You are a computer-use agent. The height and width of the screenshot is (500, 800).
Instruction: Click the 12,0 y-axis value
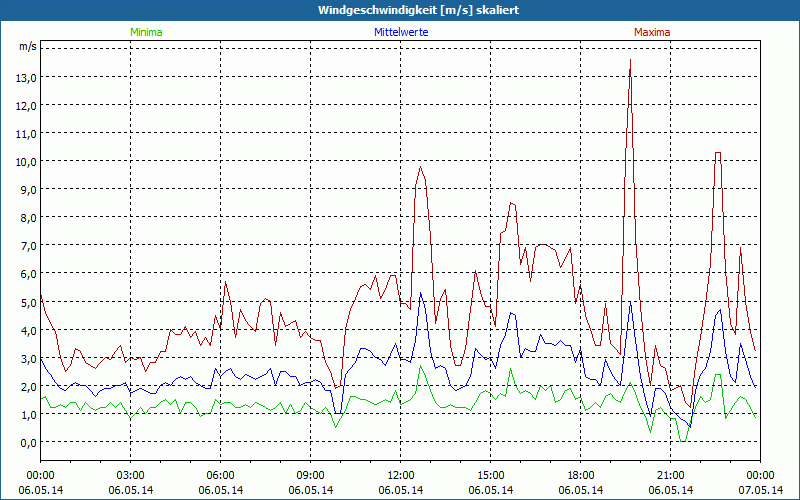coord(28,106)
